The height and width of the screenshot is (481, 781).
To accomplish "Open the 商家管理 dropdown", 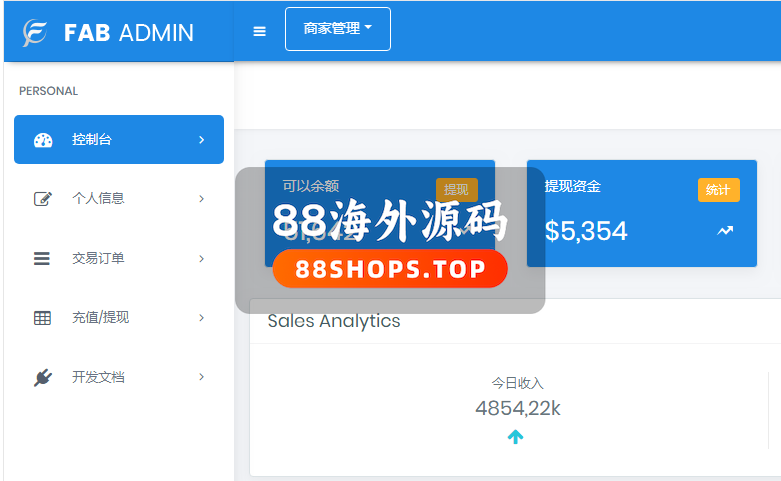I will tap(337, 29).
